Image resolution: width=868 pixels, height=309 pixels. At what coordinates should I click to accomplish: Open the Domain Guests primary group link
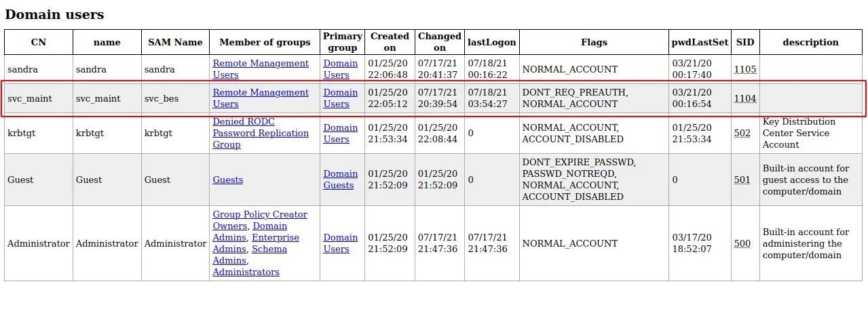[x=340, y=174]
